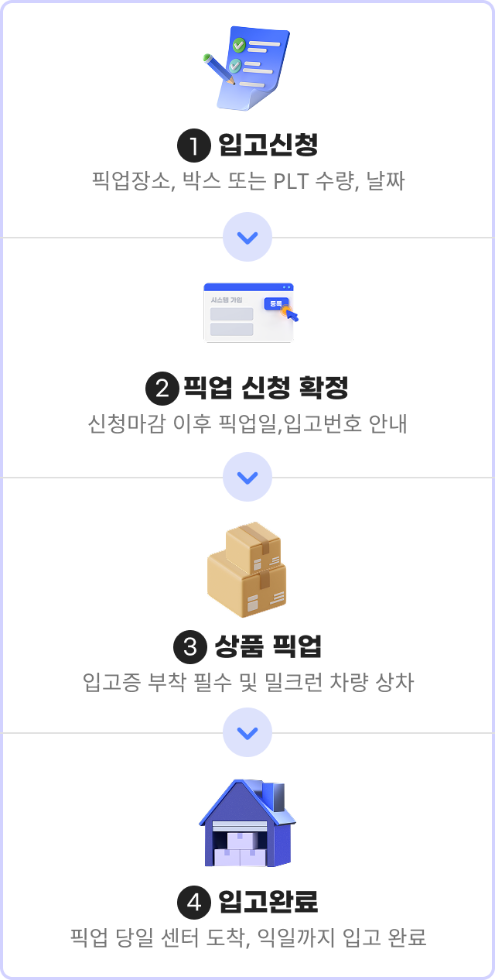Select the 입고신청 heading
The height and width of the screenshot is (980, 495).
[x=268, y=145]
